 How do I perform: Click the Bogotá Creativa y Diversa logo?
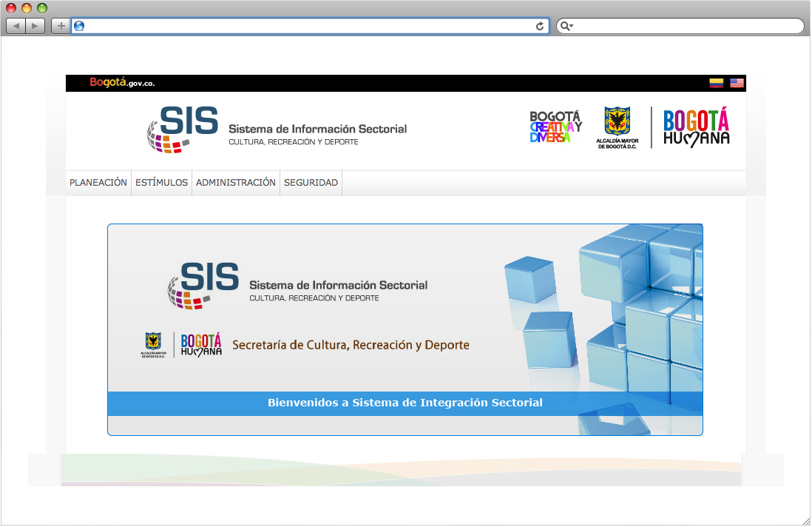[x=555, y=127]
